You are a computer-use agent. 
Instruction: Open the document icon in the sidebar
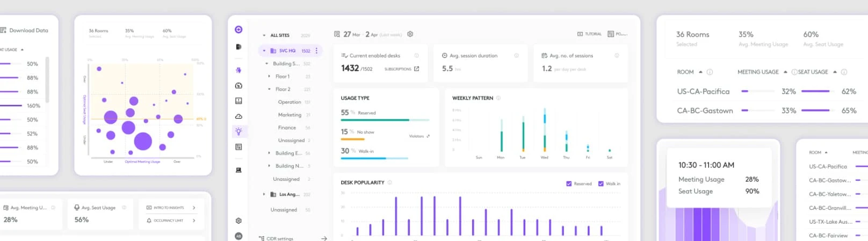click(238, 47)
